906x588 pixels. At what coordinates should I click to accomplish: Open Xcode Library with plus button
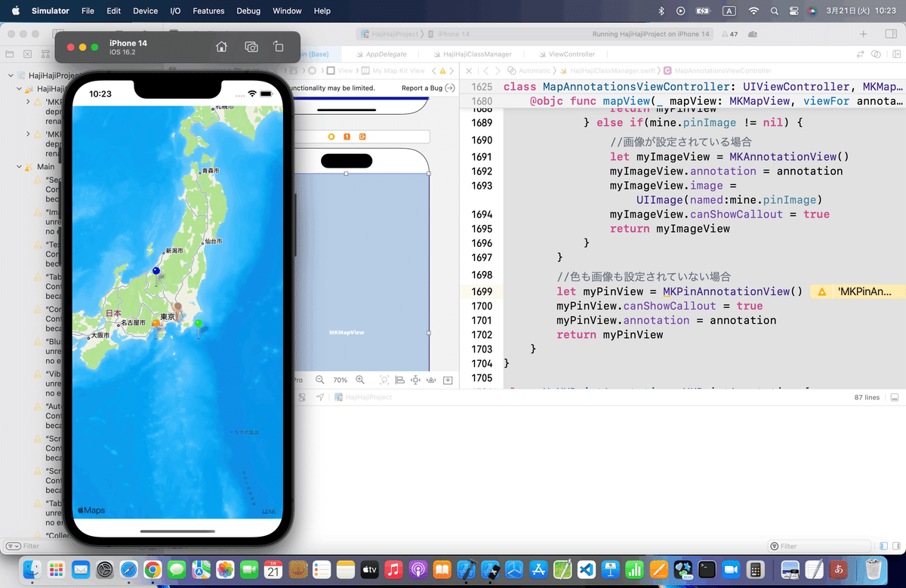pos(863,34)
